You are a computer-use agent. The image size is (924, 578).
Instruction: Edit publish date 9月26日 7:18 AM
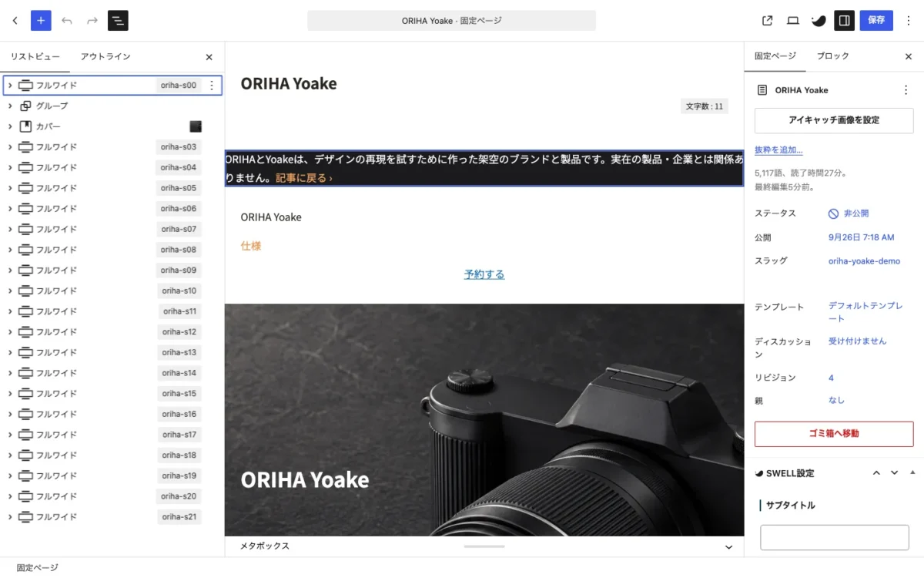click(862, 237)
